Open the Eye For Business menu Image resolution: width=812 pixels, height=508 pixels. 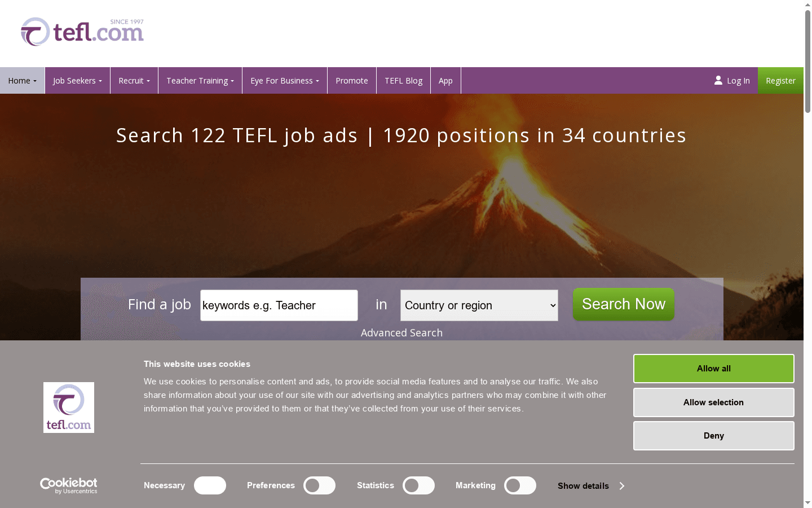coord(284,80)
